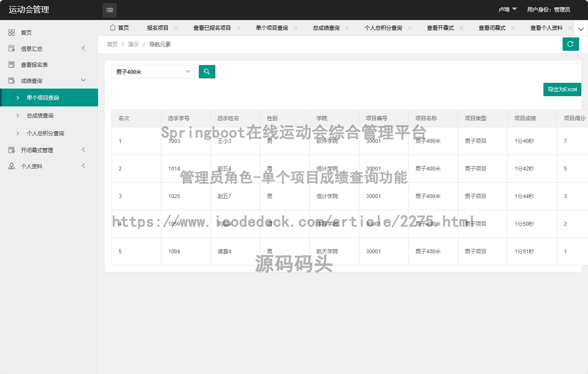Collapse the 成绩查询 sidebar menu

click(x=83, y=81)
